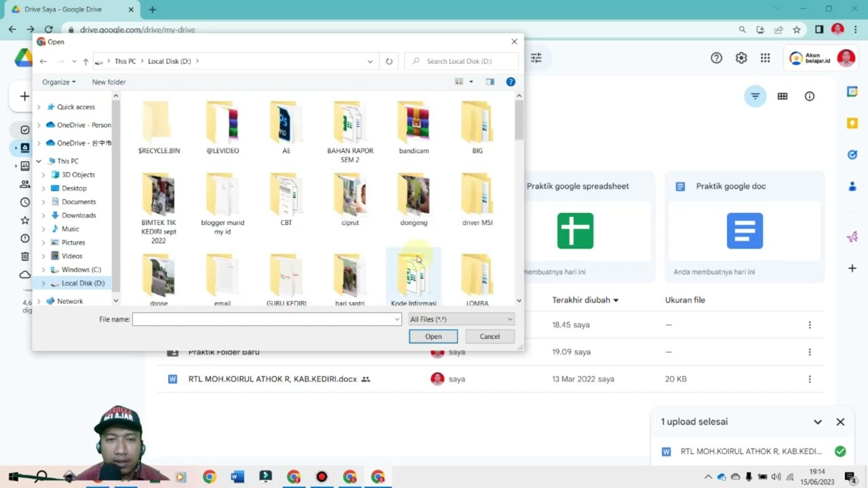Click the dialog Back arrow
The image size is (868, 488).
(43, 61)
